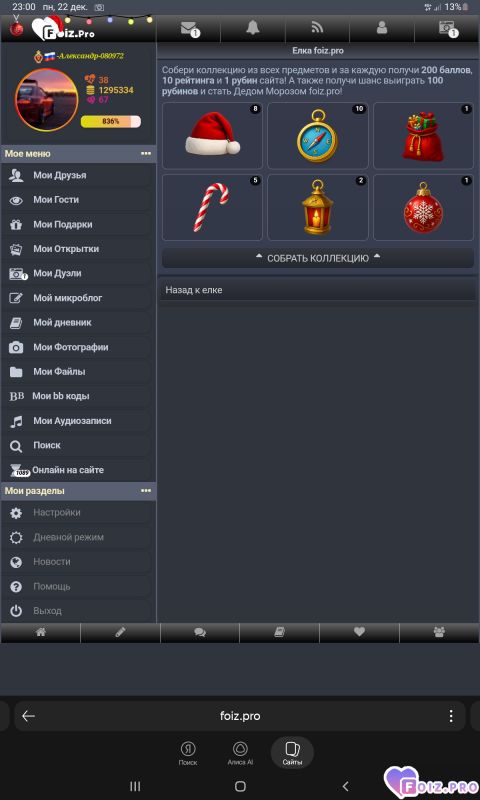Select the Santa hat collection item
Screen dimensions: 480x800
click(x=212, y=136)
